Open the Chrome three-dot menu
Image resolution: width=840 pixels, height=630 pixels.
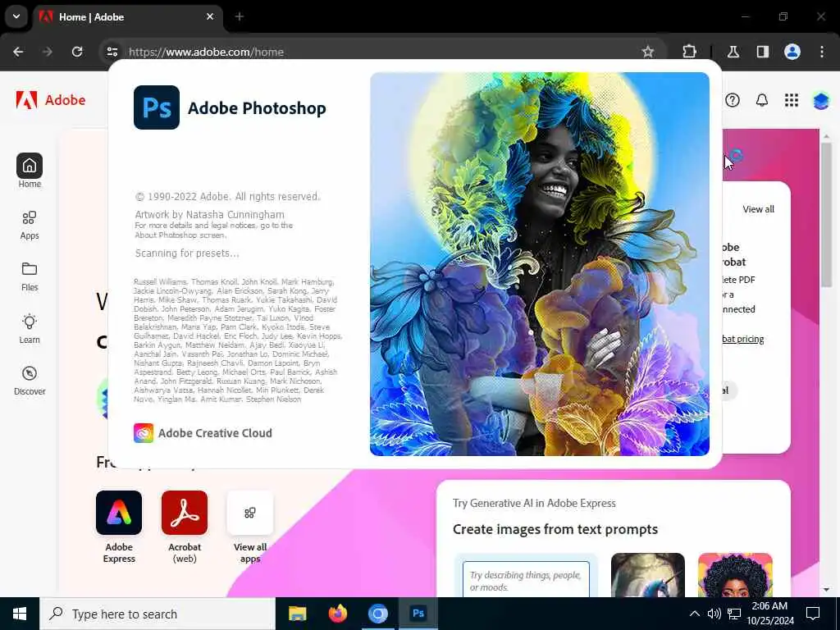pos(822,52)
